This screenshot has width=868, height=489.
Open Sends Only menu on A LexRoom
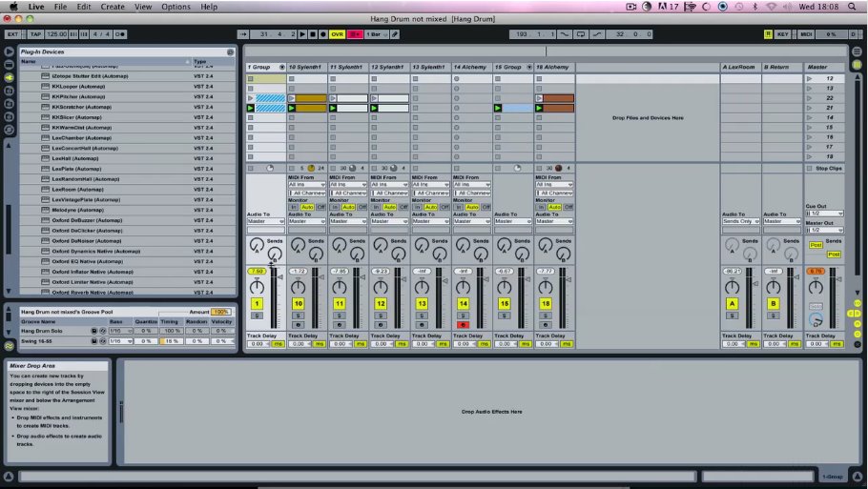click(740, 221)
